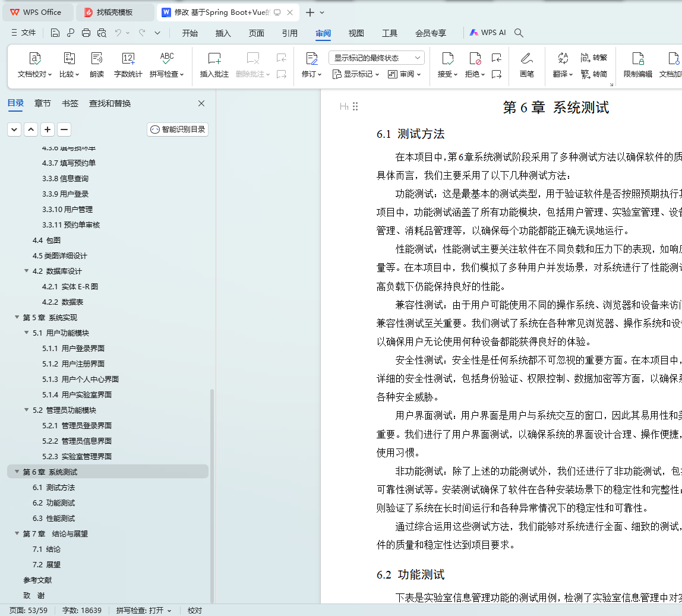The width and height of the screenshot is (682, 616).
Task: Jump to 参考文献 in outline
Action: 37,580
